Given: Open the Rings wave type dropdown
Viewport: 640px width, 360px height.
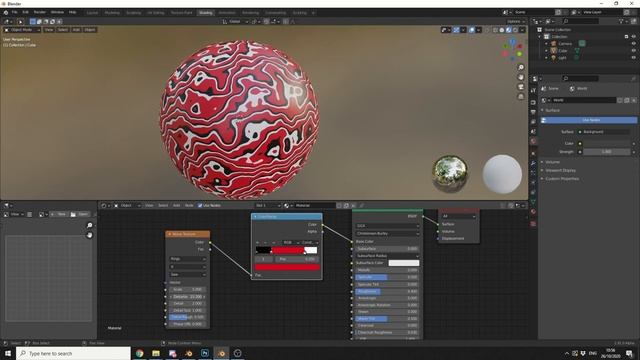Looking at the screenshot, I should pyautogui.click(x=188, y=259).
